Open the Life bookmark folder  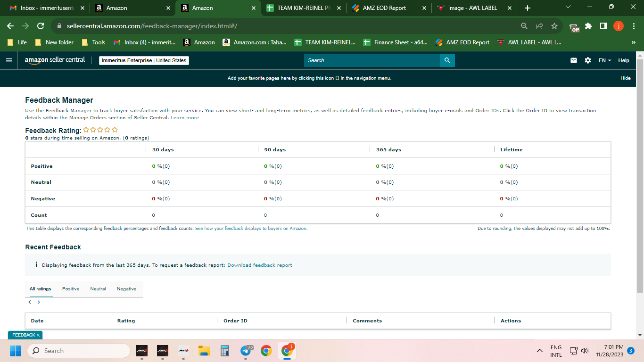coord(17,42)
